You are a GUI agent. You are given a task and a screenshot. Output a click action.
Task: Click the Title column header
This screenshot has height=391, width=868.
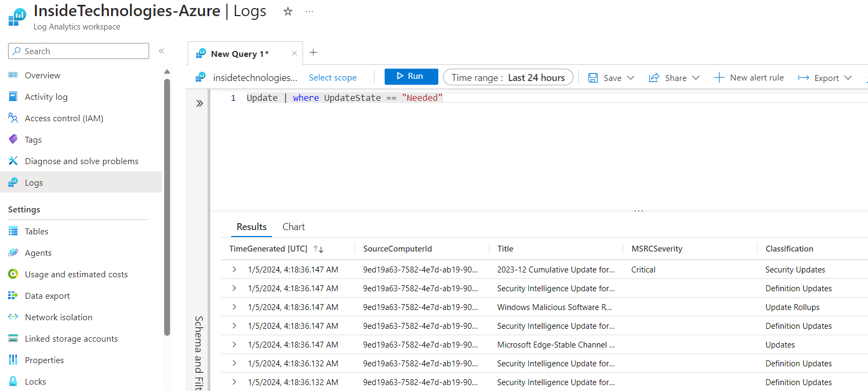tap(505, 249)
